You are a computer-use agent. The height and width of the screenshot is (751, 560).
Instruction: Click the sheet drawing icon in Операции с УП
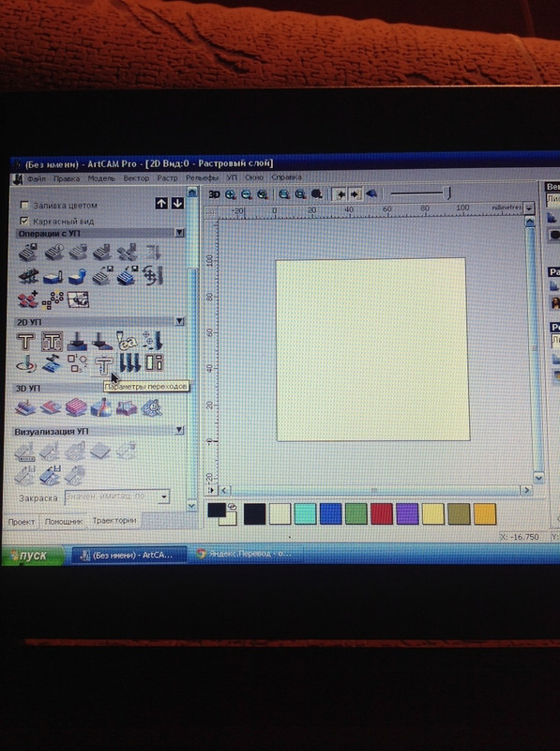coord(78,299)
